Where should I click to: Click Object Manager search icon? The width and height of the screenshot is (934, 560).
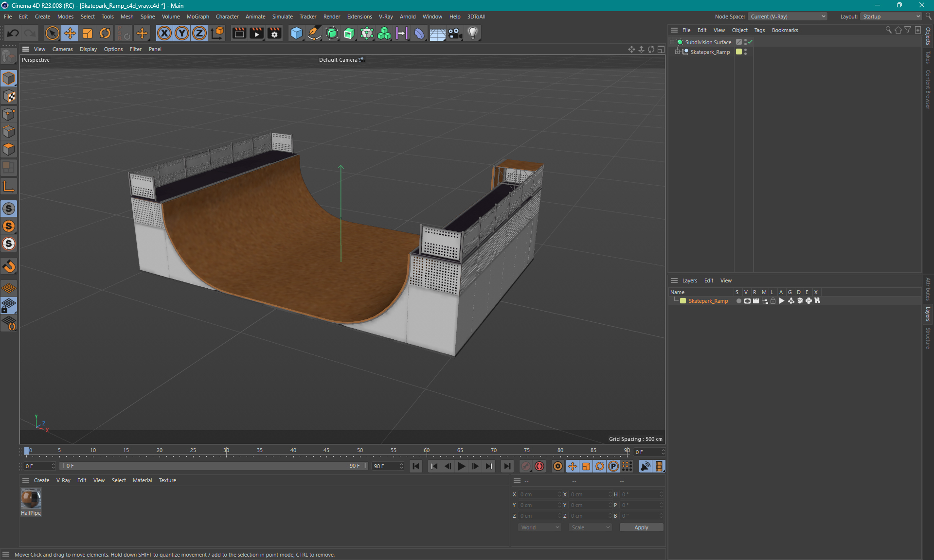click(889, 30)
